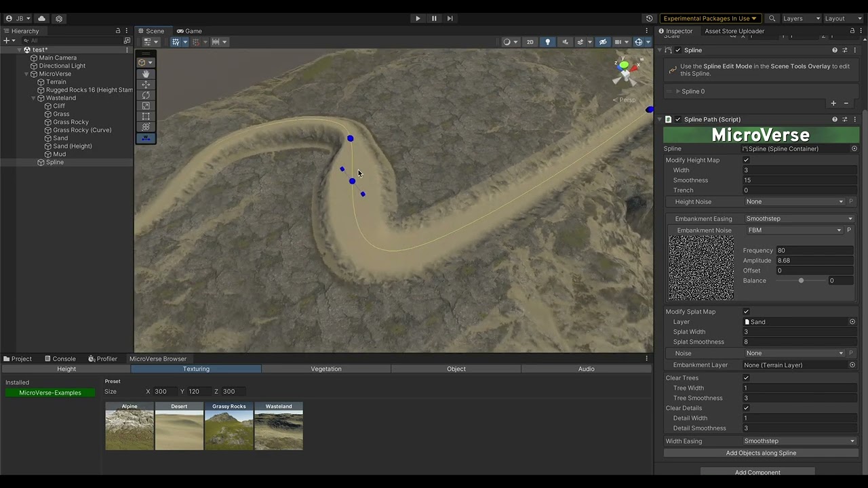Open the Undo History icon
This screenshot has width=868, height=488.
pyautogui.click(x=649, y=18)
